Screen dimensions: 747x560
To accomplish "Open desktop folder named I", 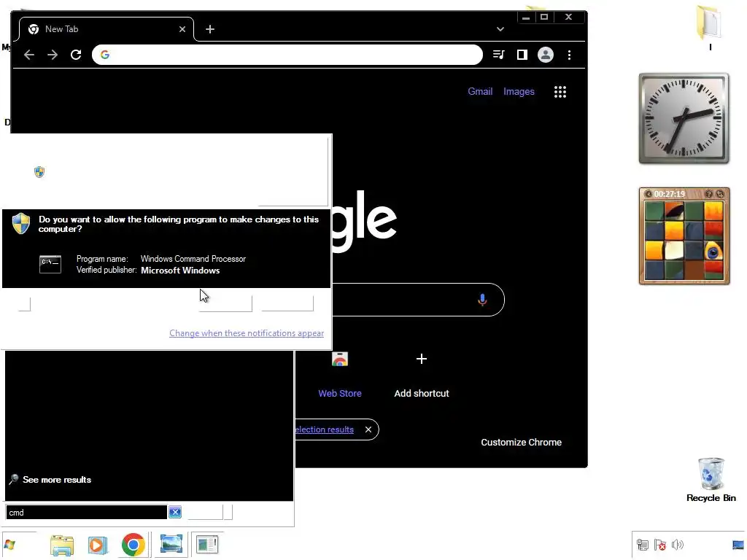I will click(710, 27).
